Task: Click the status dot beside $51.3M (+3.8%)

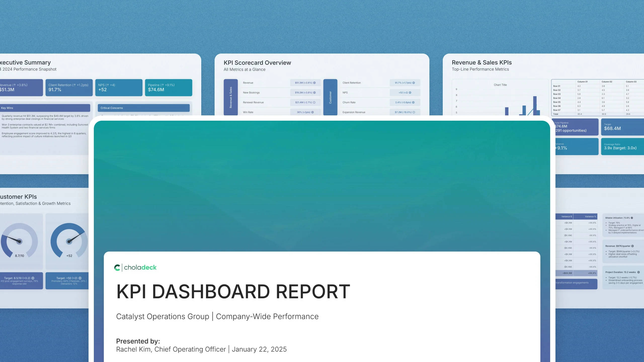Action: pyautogui.click(x=314, y=83)
